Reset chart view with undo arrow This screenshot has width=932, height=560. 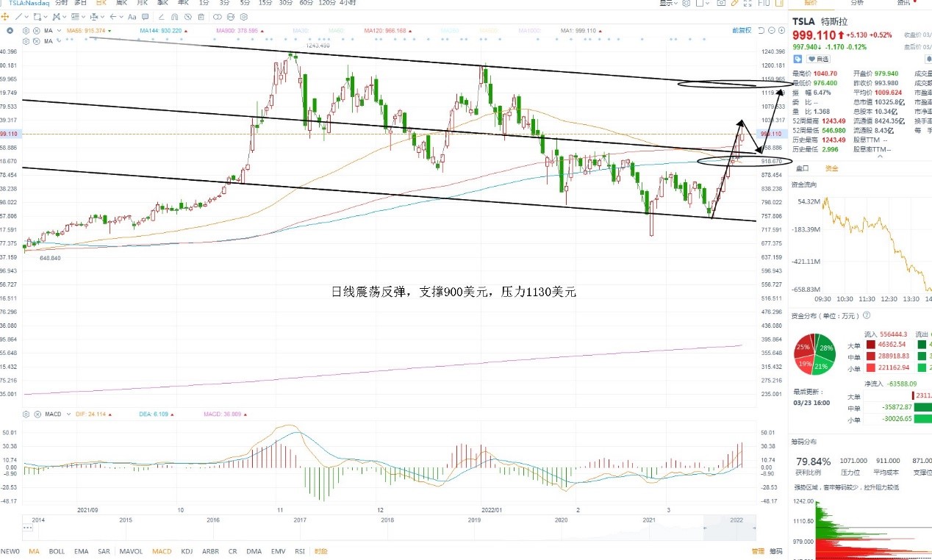761,30
